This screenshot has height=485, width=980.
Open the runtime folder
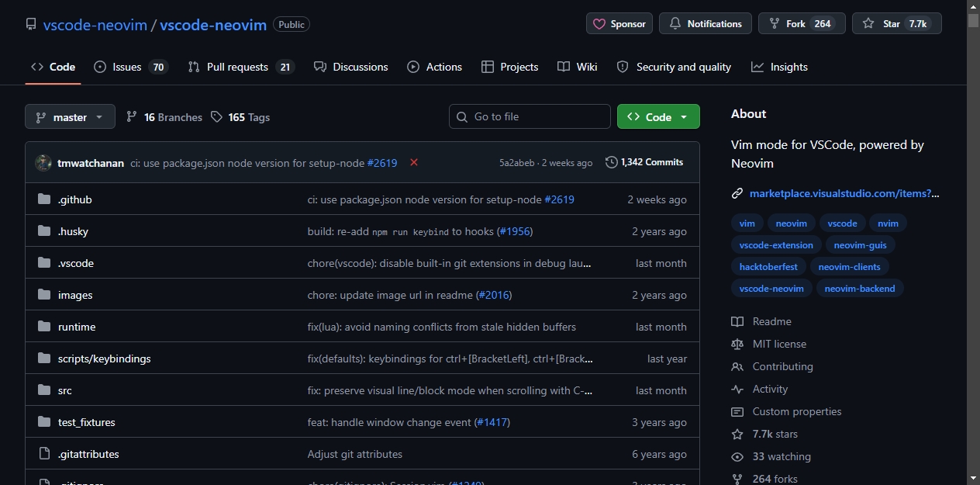tap(77, 327)
